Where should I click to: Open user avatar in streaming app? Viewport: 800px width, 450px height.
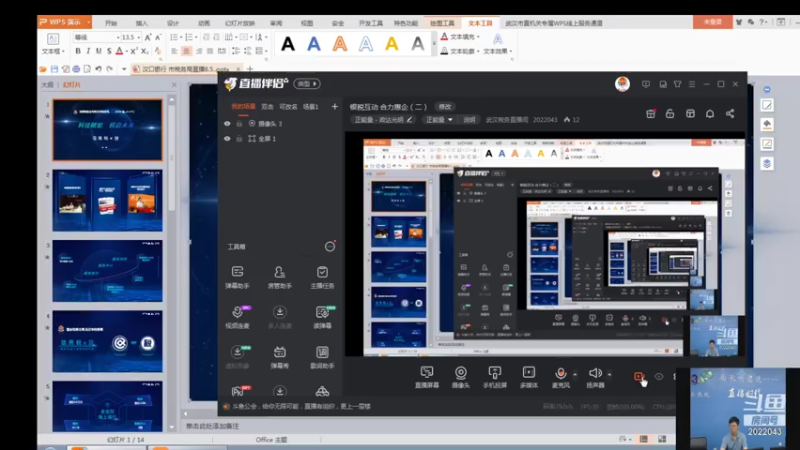622,84
